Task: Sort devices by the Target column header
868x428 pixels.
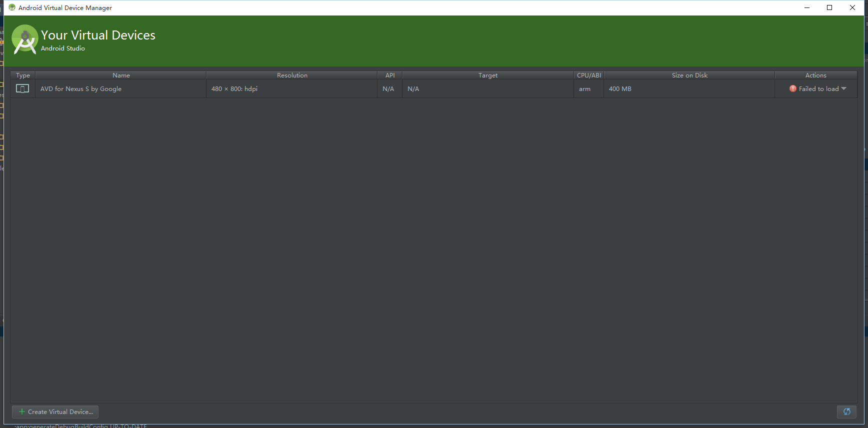Action: click(488, 75)
